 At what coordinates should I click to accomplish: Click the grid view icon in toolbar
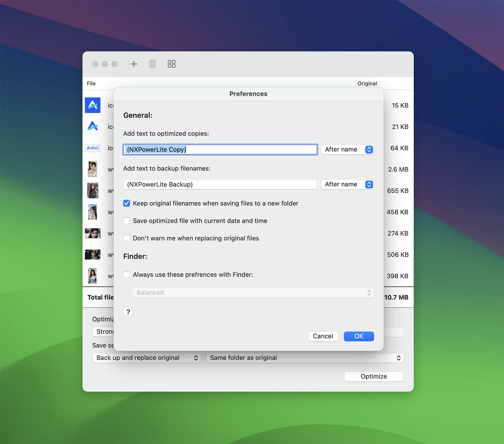coord(172,64)
